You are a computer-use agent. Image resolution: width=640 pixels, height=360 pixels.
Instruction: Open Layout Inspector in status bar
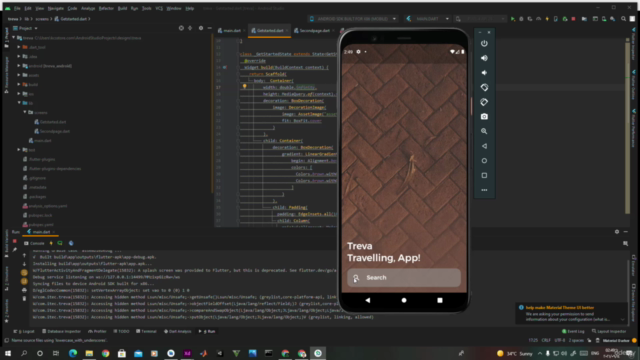(x=609, y=331)
